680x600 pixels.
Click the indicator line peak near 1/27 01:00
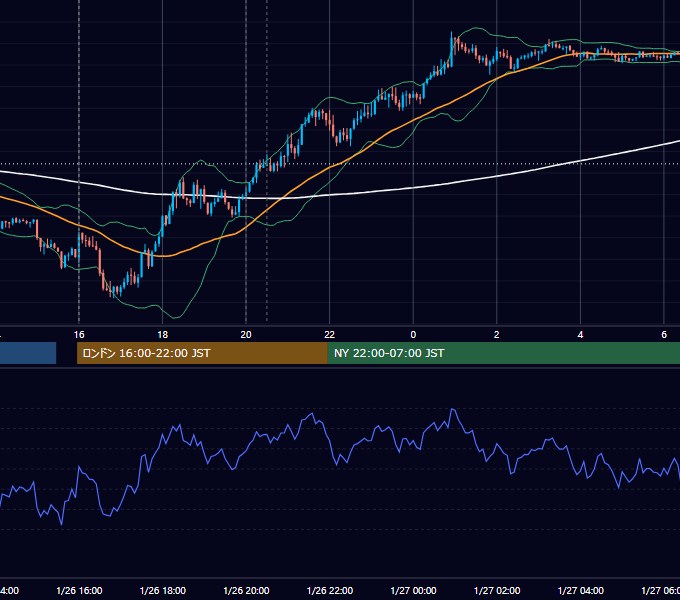[x=453, y=409]
